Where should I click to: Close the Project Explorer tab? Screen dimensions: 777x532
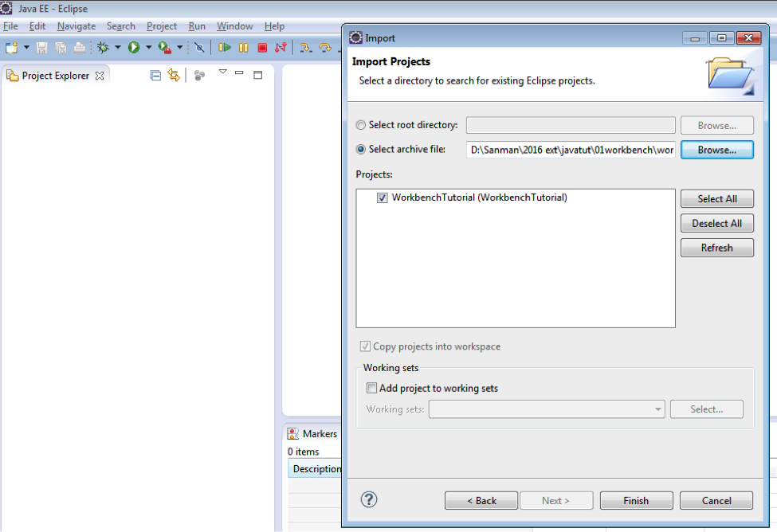100,76
